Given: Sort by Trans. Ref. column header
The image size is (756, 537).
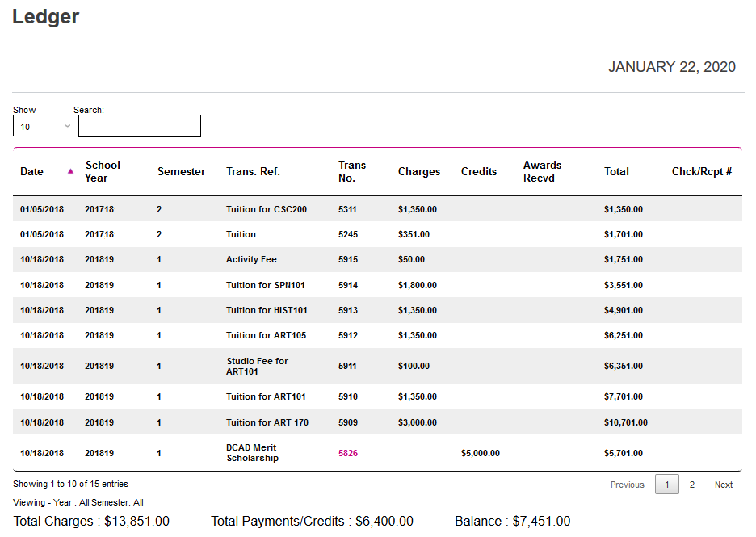Looking at the screenshot, I should point(253,171).
